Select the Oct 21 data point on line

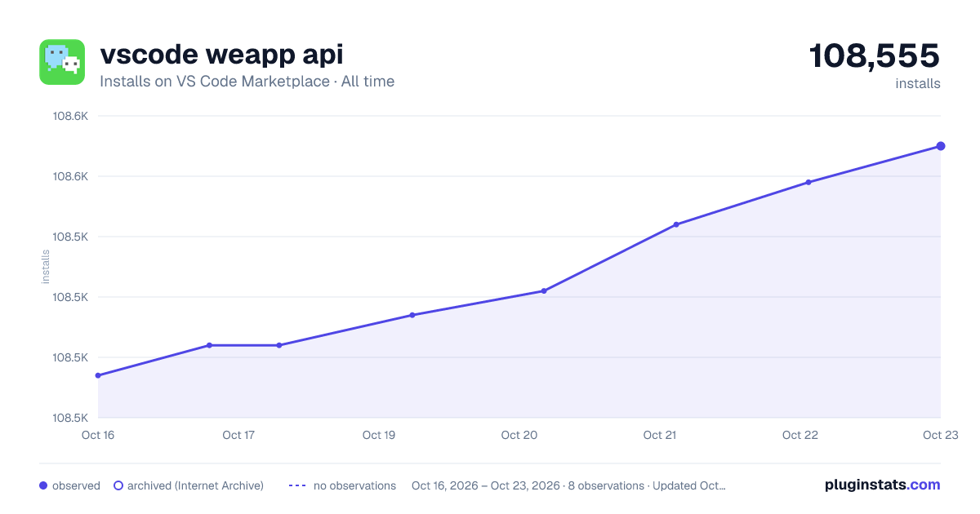[676, 224]
